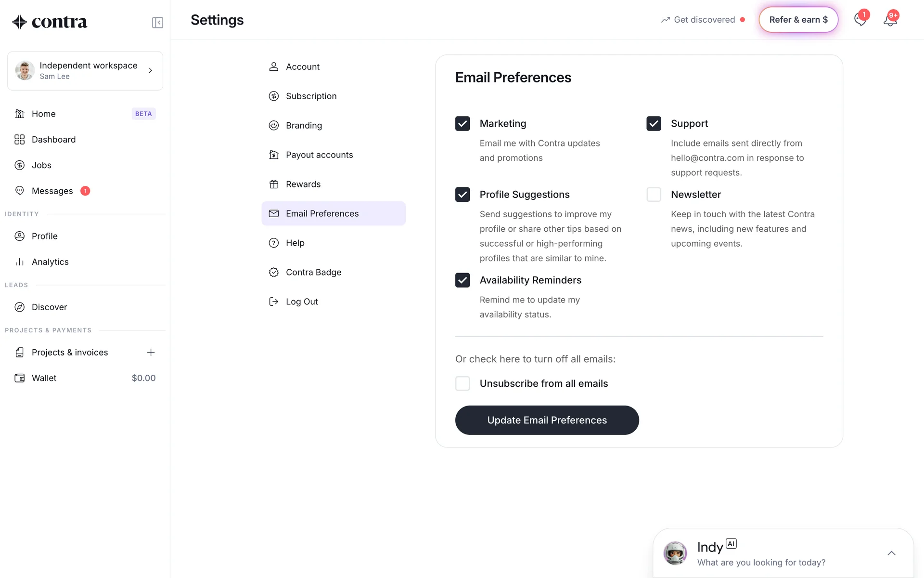This screenshot has width=924, height=578.
Task: Go to Subscription settings
Action: (x=311, y=96)
